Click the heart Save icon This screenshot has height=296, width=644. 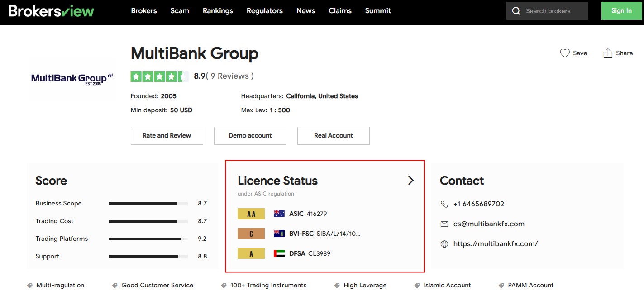564,53
